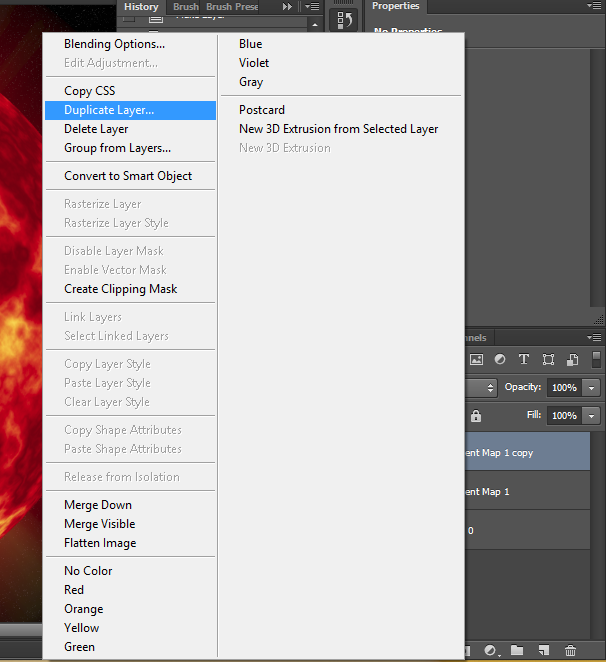606x662 pixels.
Task: Click the delete layer trash icon
Action: click(x=571, y=651)
